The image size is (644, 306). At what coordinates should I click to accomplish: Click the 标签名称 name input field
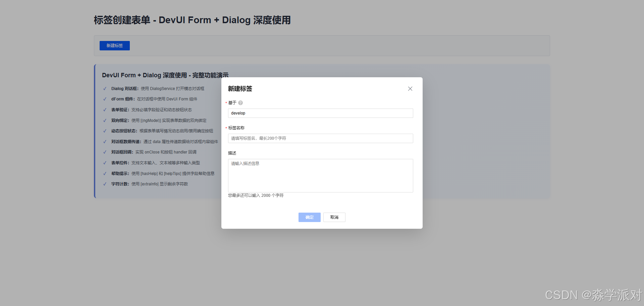(320, 138)
